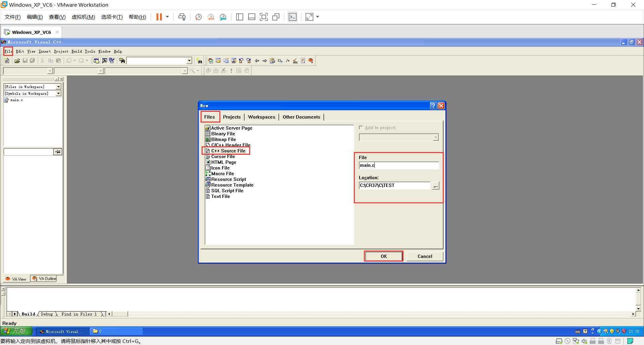Click the Open file folder icon
The image size is (644, 345).
pos(17,61)
